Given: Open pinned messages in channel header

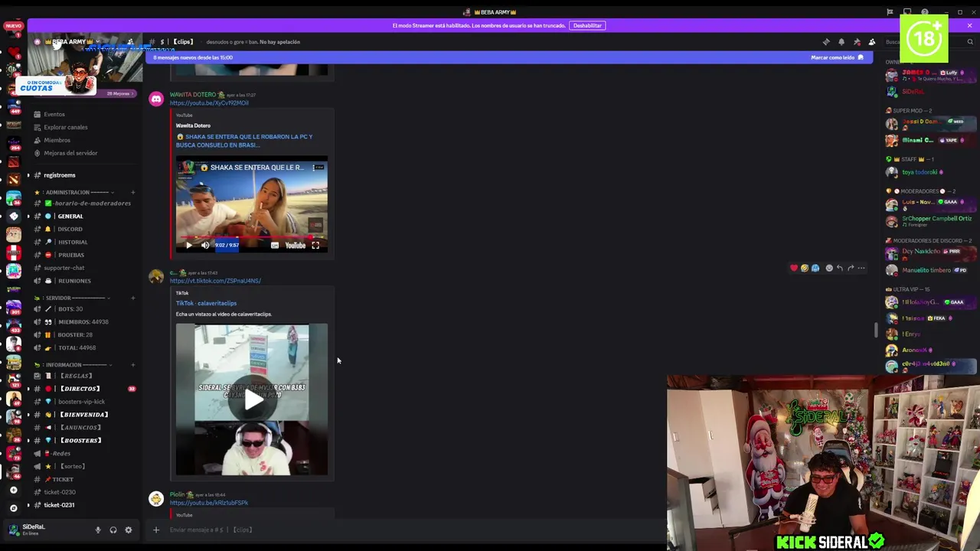Looking at the screenshot, I should [857, 42].
